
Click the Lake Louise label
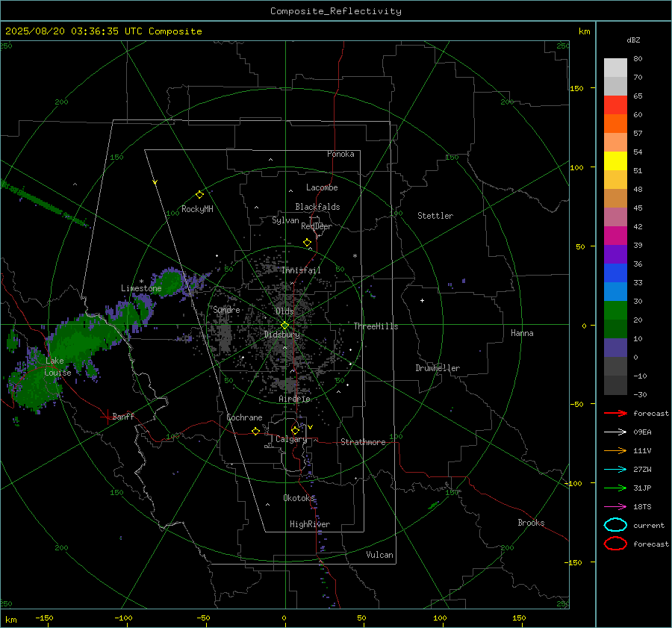coord(57,367)
